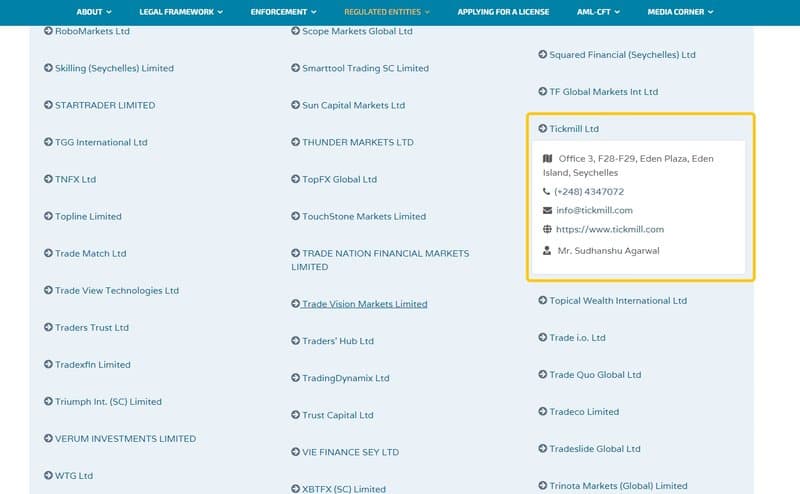
Task: Open the About dropdown menu
Action: pos(94,12)
